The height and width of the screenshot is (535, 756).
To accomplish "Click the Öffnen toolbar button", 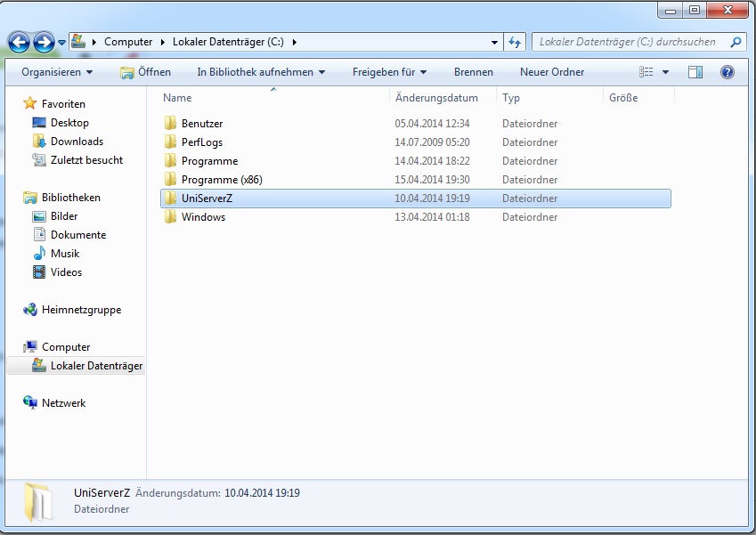I will pos(145,72).
